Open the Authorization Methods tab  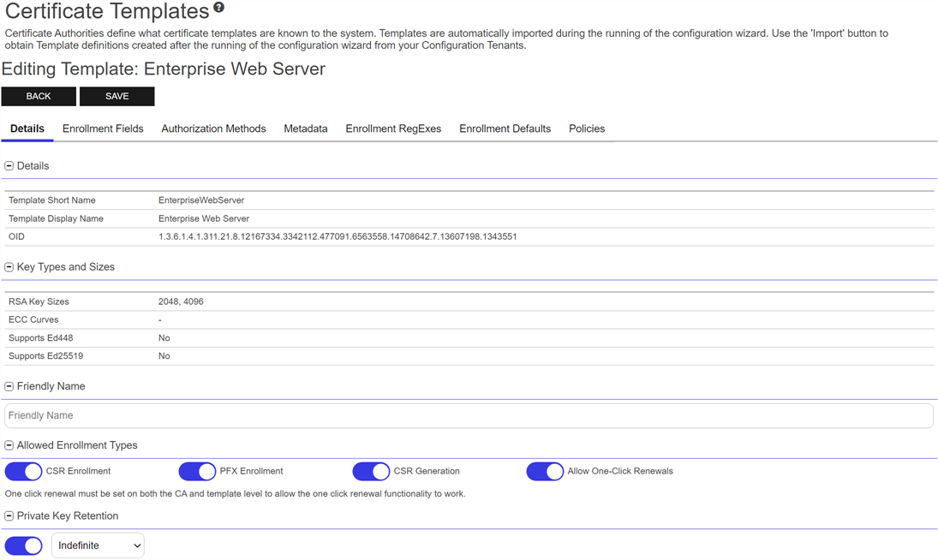213,129
